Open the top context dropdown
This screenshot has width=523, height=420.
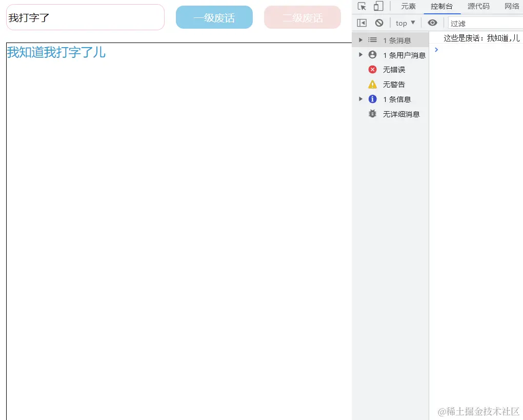click(x=405, y=23)
